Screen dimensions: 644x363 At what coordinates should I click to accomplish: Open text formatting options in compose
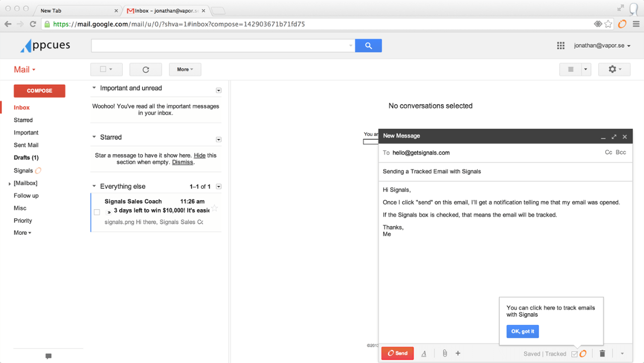(424, 353)
